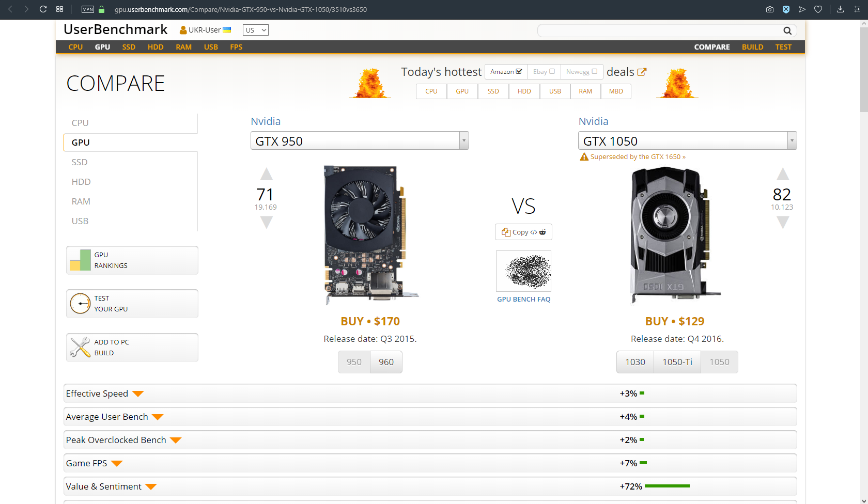
Task: Switch right GPU to the 1050-Ti
Action: click(x=677, y=362)
